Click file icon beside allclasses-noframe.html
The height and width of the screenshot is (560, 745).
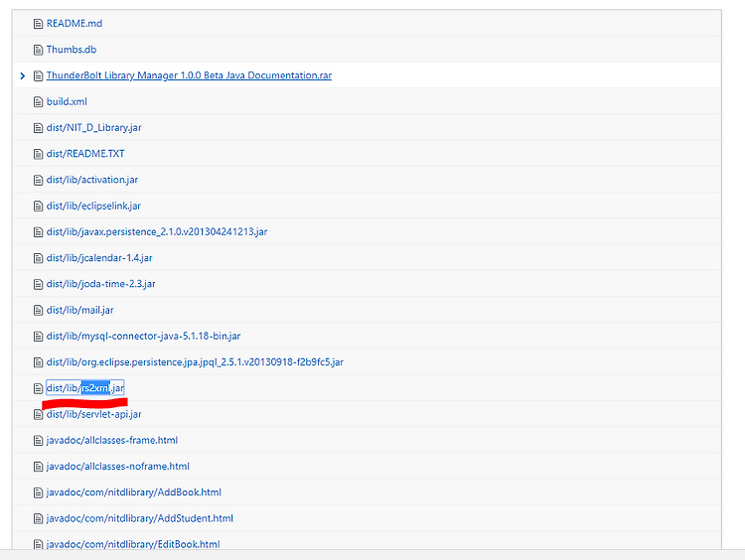pos(38,467)
